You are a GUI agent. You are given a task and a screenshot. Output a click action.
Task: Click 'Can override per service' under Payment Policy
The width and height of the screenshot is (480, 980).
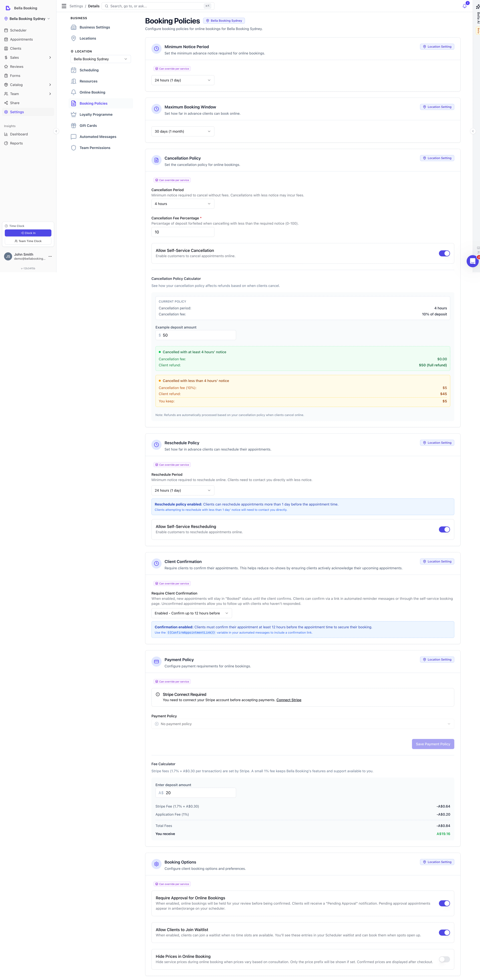172,682
